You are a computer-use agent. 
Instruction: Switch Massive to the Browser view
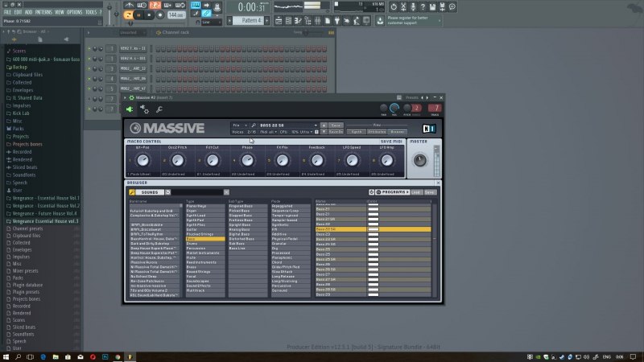(x=397, y=132)
